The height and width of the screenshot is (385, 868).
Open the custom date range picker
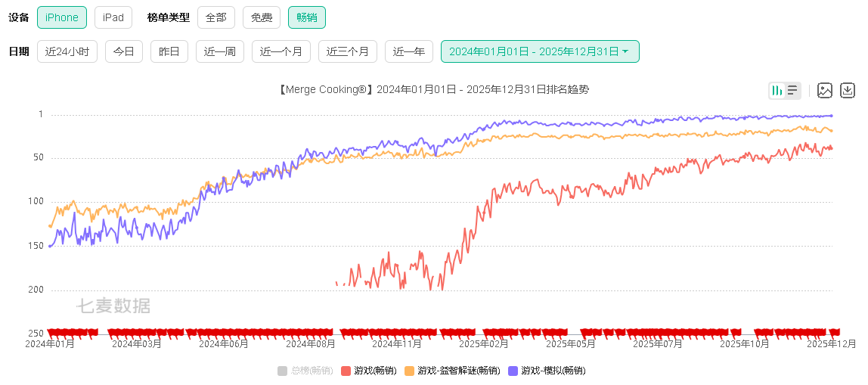(539, 51)
